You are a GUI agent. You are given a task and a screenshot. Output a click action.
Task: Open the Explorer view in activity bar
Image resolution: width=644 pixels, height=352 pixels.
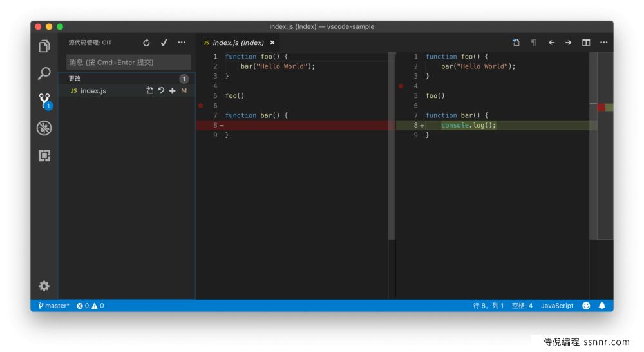44,46
